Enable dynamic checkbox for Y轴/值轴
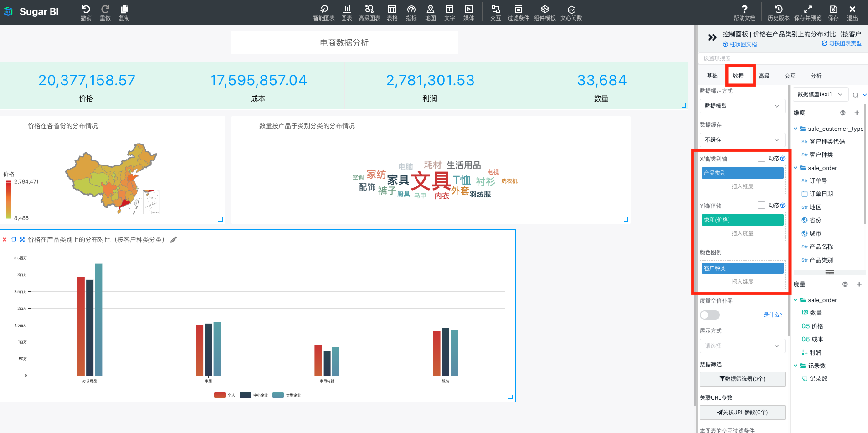The height and width of the screenshot is (433, 868). (761, 205)
